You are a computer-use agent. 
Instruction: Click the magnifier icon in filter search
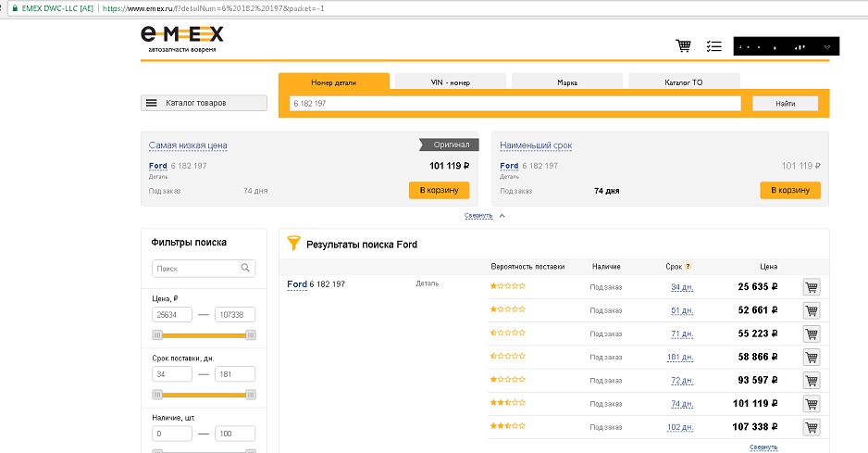pyautogui.click(x=245, y=268)
